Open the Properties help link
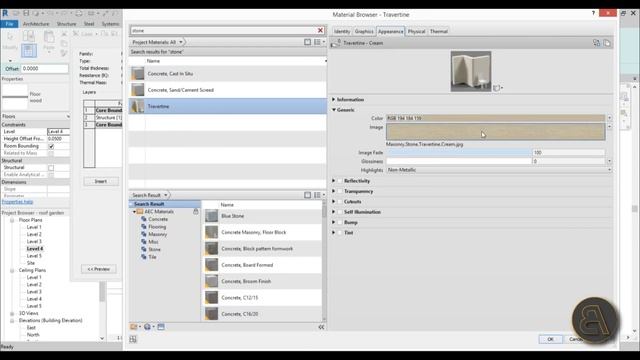The height and width of the screenshot is (360, 640). (x=17, y=202)
